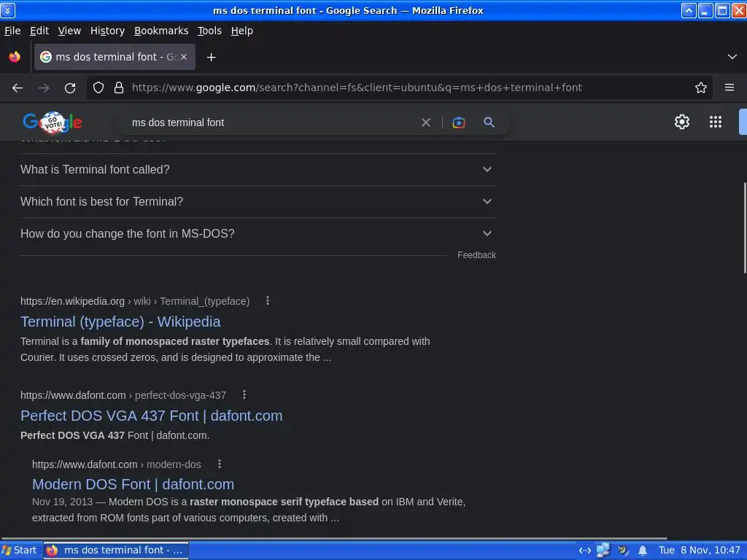Click the Google Go Vote logo
The width and height of the screenshot is (747, 560).
53,122
